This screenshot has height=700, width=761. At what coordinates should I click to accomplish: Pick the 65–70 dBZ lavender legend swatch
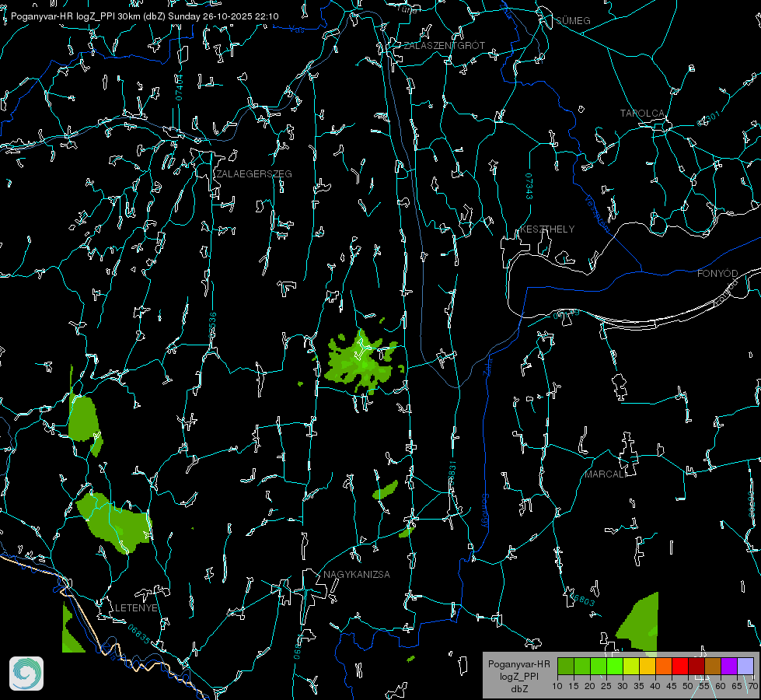point(745,666)
